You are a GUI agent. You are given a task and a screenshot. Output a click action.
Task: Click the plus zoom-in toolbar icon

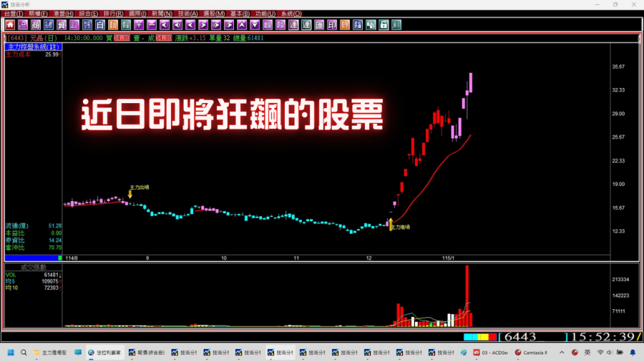[x=140, y=25]
